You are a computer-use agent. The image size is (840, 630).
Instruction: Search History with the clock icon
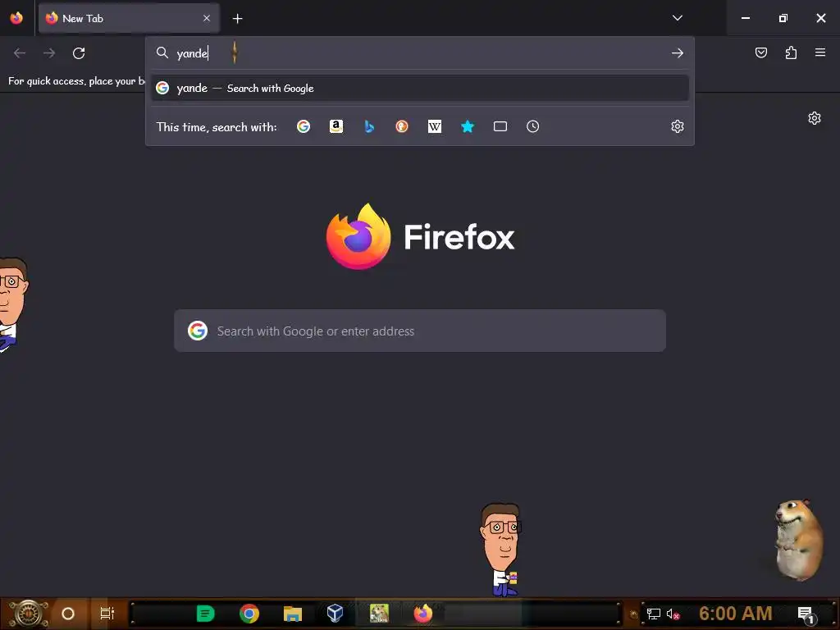click(x=532, y=126)
